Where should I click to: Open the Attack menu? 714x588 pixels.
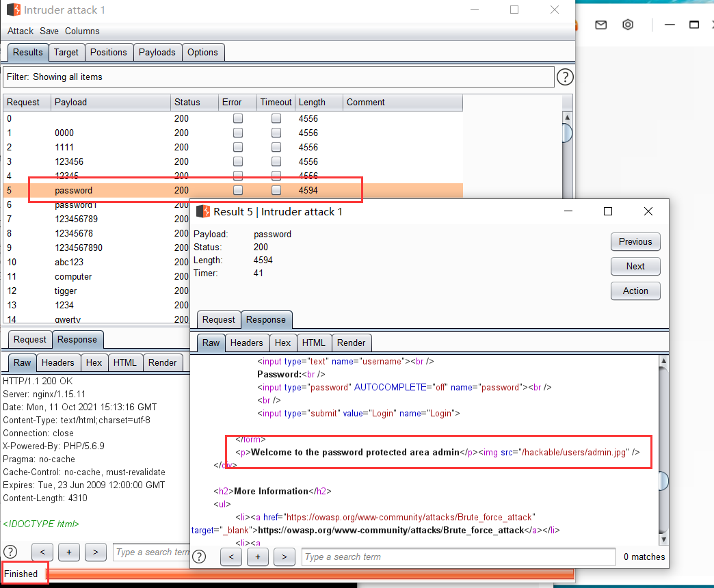pyautogui.click(x=21, y=31)
